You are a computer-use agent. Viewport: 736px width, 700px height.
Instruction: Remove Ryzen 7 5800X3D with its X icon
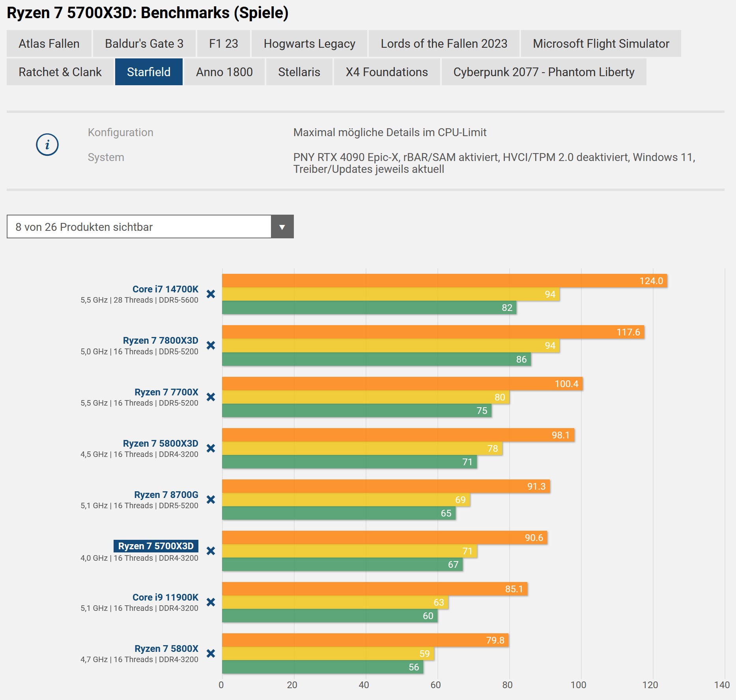click(211, 448)
